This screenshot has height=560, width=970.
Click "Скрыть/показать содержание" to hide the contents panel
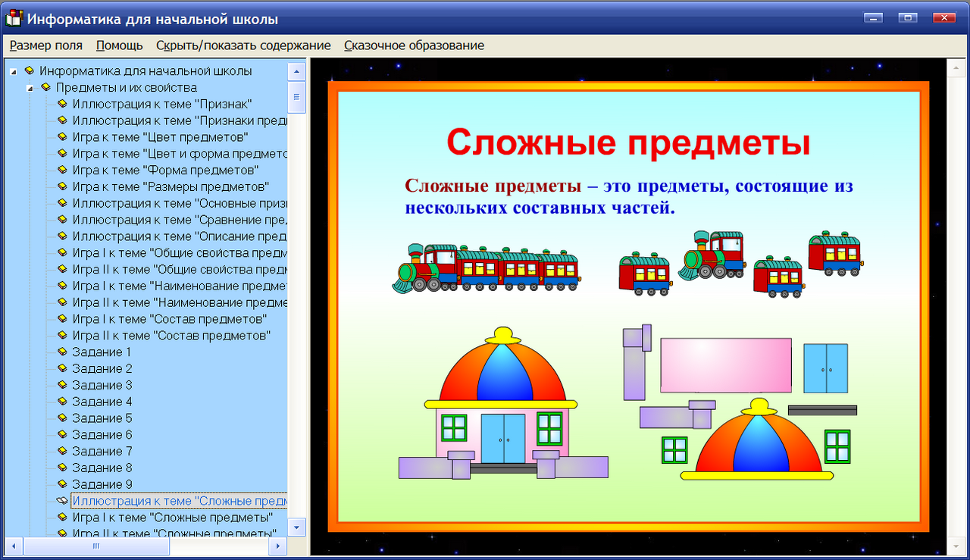pos(244,45)
